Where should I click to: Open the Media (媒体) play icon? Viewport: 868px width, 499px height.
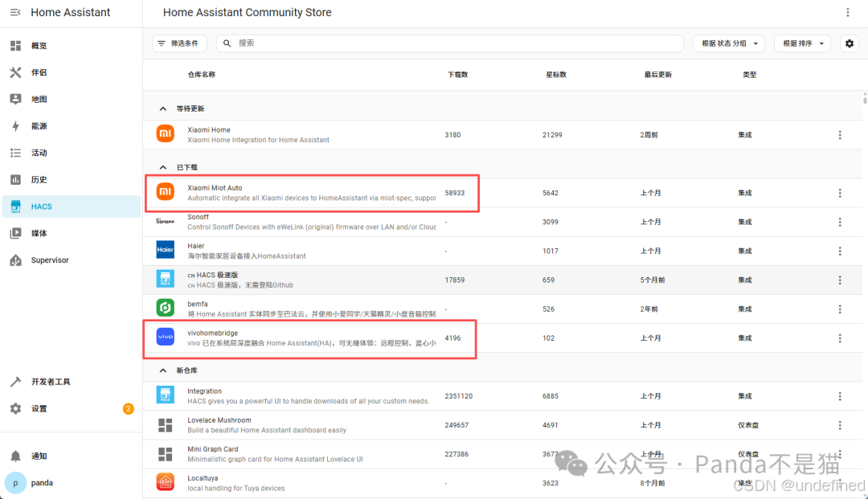tap(15, 233)
